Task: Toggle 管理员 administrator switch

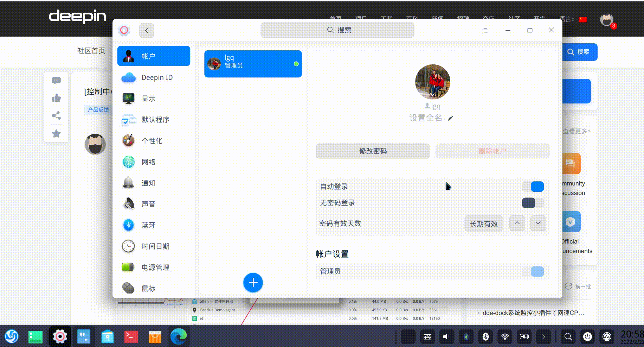Action: pos(536,271)
